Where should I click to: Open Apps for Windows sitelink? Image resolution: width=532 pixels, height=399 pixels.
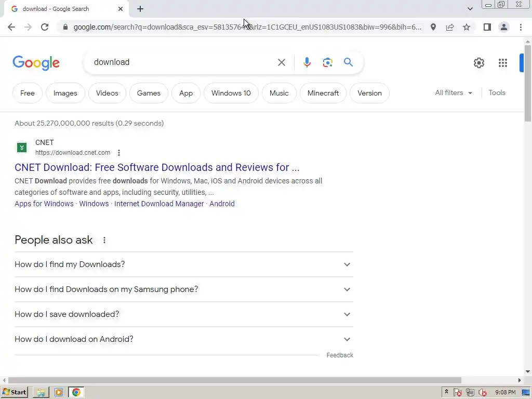[x=44, y=204]
